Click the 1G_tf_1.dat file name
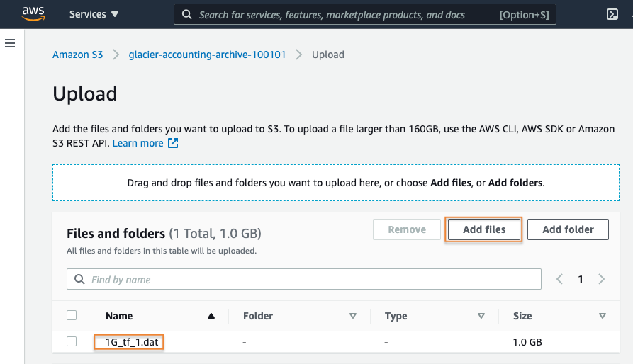The height and width of the screenshot is (364, 633). pyautogui.click(x=132, y=342)
